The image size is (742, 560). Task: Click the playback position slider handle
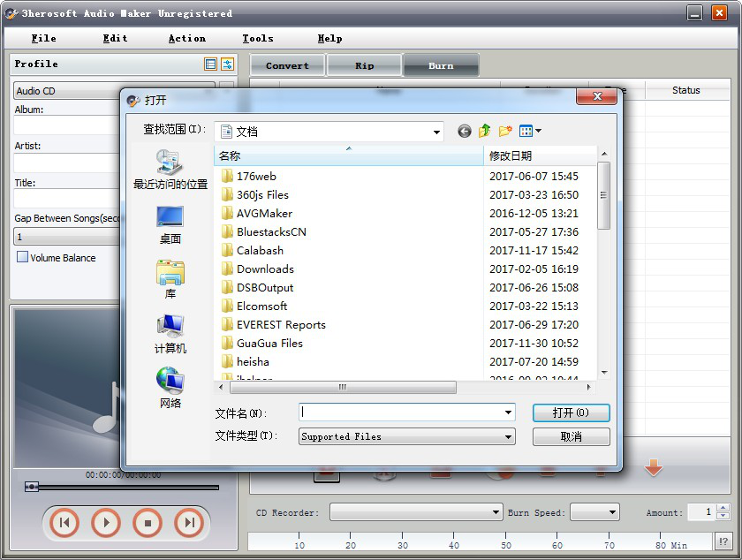(32, 487)
